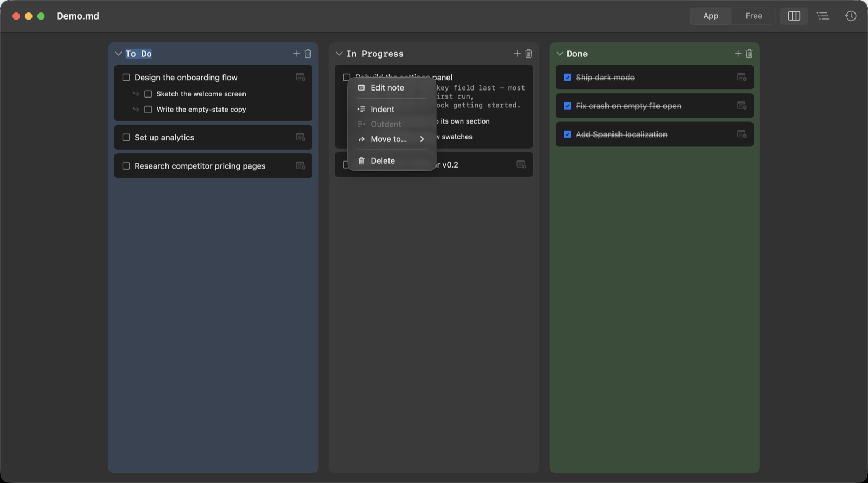868x483 pixels.
Task: Click the Done column title text
Action: pyautogui.click(x=577, y=54)
